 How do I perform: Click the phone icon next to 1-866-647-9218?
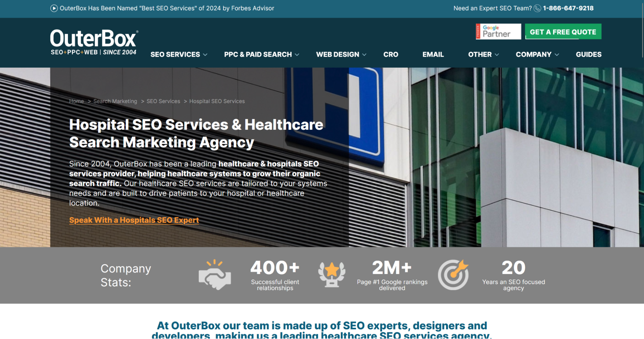537,8
